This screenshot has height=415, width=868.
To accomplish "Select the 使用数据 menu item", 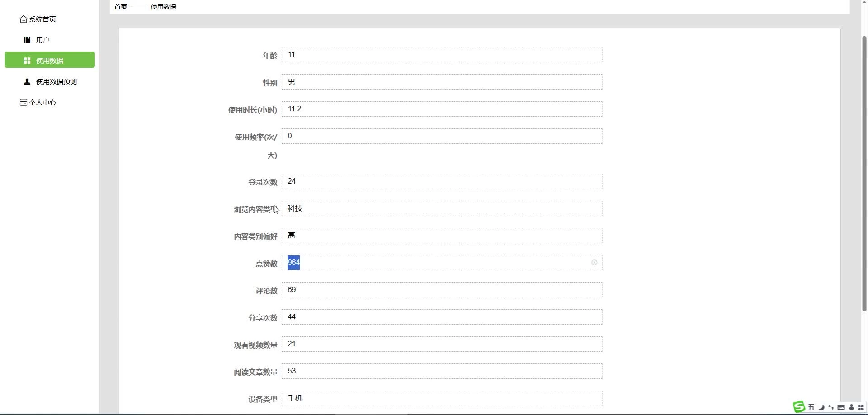I will coord(50,60).
